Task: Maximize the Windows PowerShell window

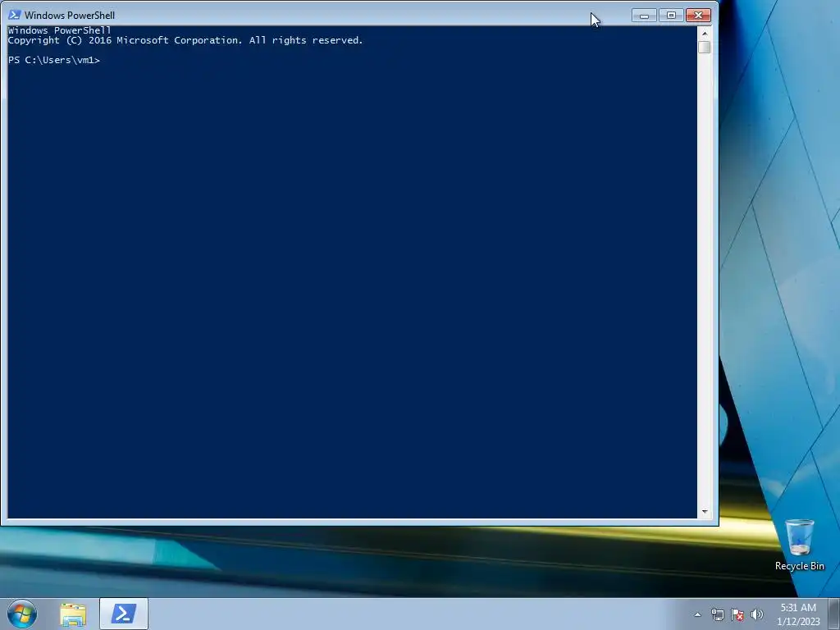Action: 671,16
